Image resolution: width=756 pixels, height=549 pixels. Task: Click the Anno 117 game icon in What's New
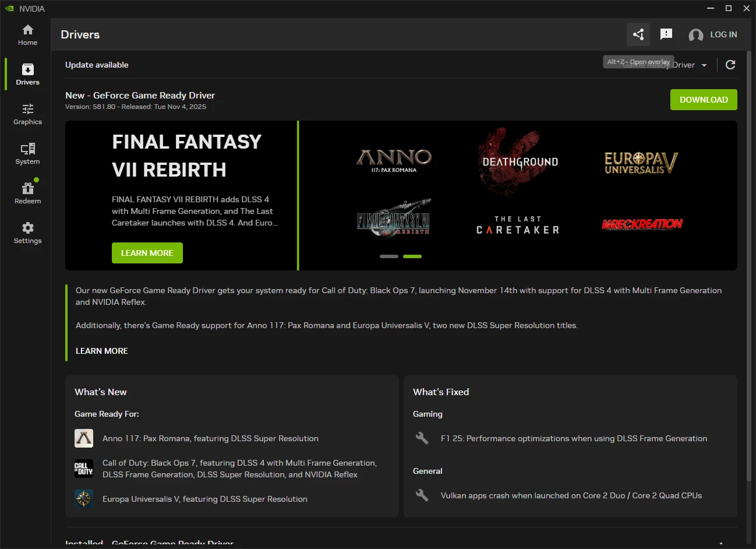(x=84, y=438)
